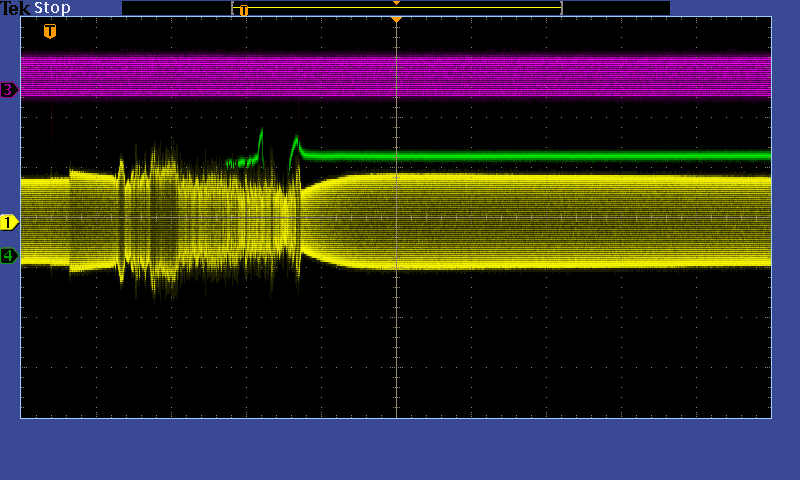Image resolution: width=800 pixels, height=480 pixels.
Task: Select the channel 3 magenta reference marker
Action: (x=9, y=90)
